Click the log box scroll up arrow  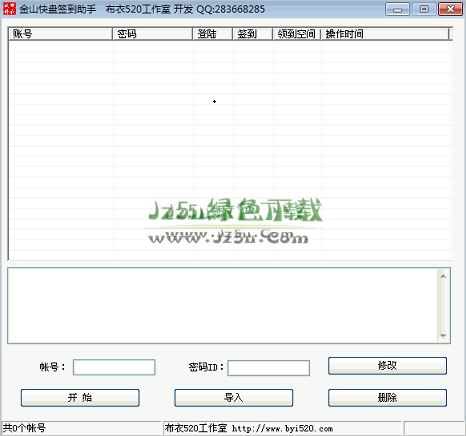(x=443, y=276)
